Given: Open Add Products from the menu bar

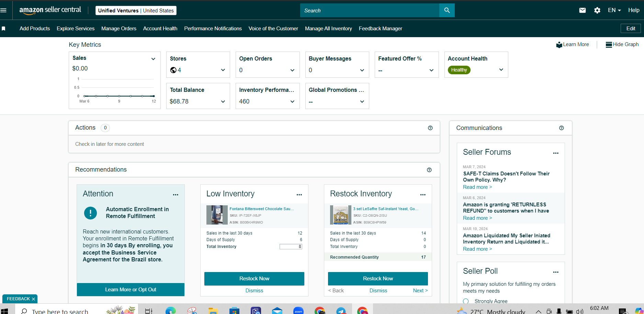Looking at the screenshot, I should point(35,29).
